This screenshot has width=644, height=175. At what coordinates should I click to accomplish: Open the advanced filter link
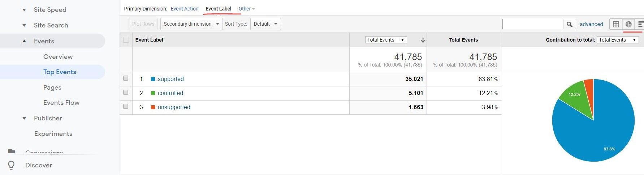tap(591, 24)
